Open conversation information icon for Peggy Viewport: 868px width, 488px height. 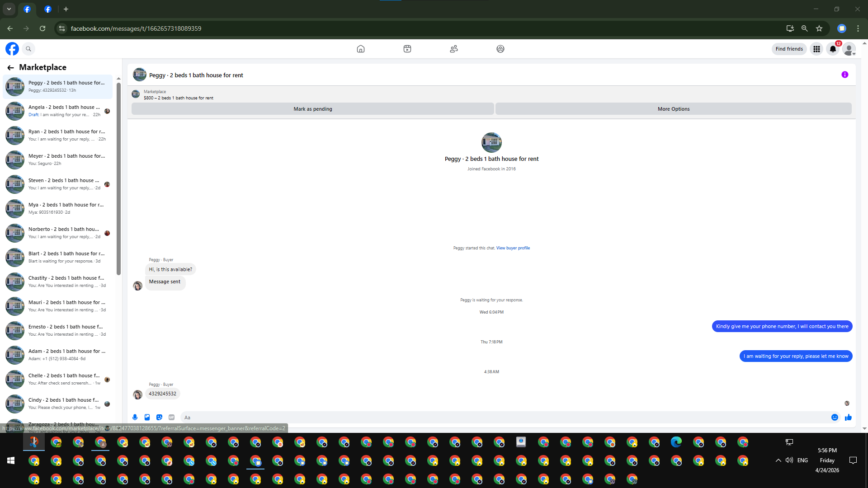[x=844, y=75]
